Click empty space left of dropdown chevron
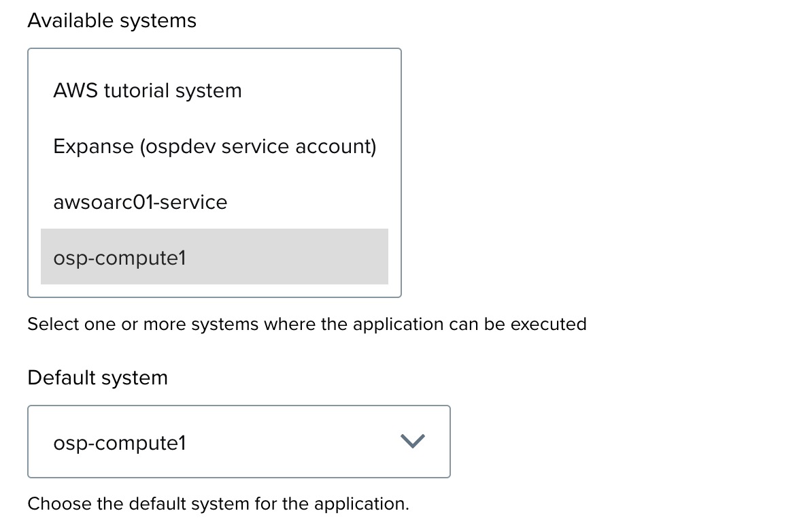This screenshot has height=528, width=812. click(x=306, y=442)
